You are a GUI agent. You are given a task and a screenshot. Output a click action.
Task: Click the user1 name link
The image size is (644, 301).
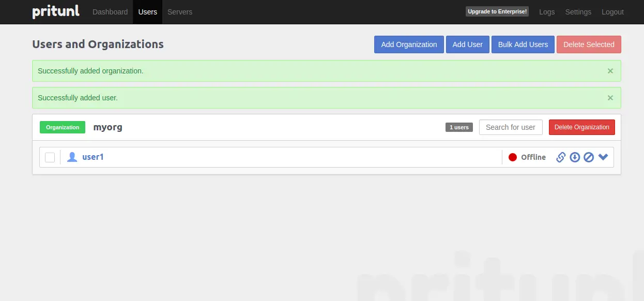[x=93, y=157]
